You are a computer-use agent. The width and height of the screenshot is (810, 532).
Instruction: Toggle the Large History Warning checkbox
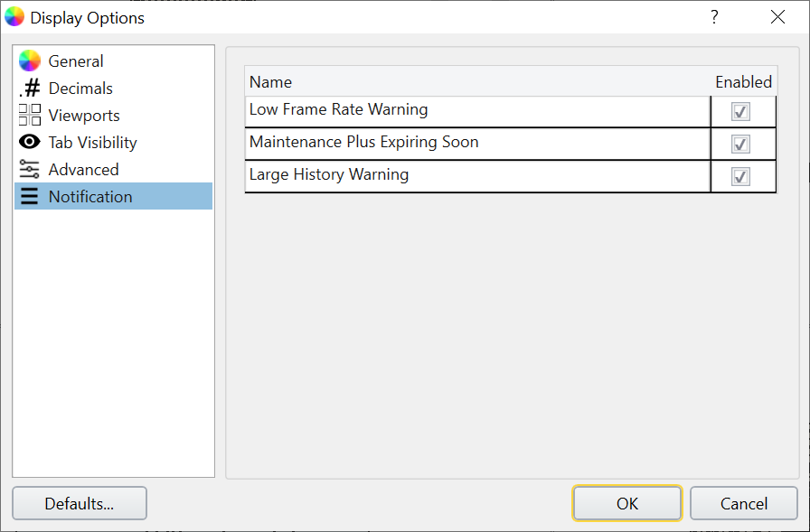coord(741,176)
